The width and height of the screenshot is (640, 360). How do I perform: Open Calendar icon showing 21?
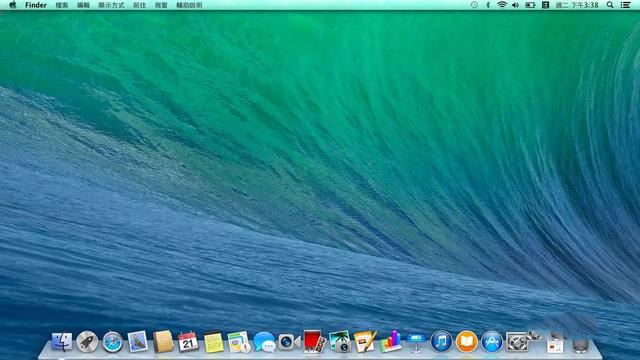tap(188, 342)
